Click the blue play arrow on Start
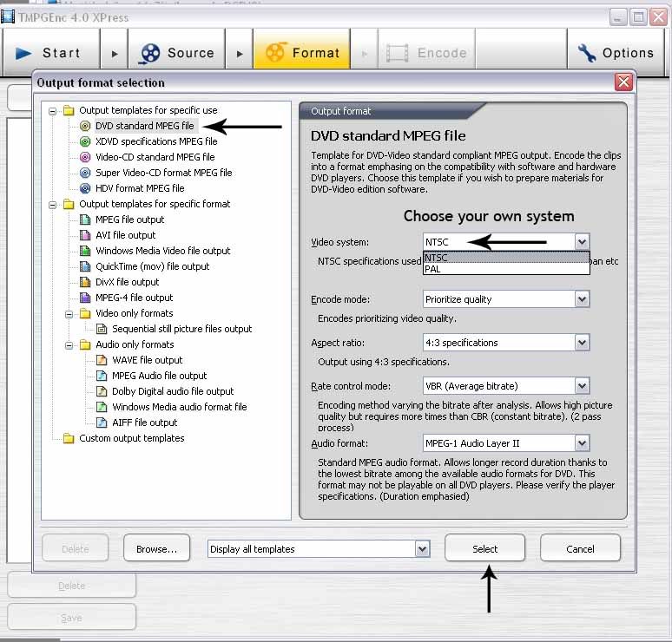 pyautogui.click(x=23, y=54)
